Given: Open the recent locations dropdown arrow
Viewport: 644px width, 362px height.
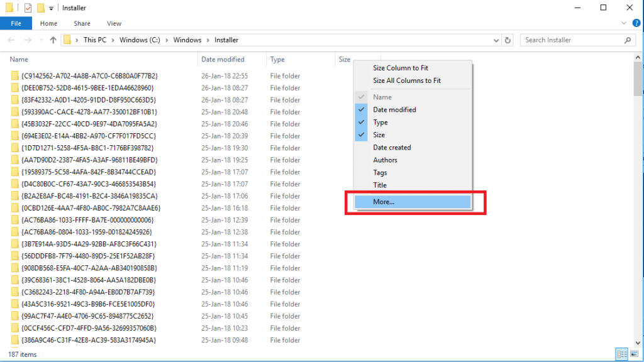Looking at the screenshot, I should click(41, 40).
